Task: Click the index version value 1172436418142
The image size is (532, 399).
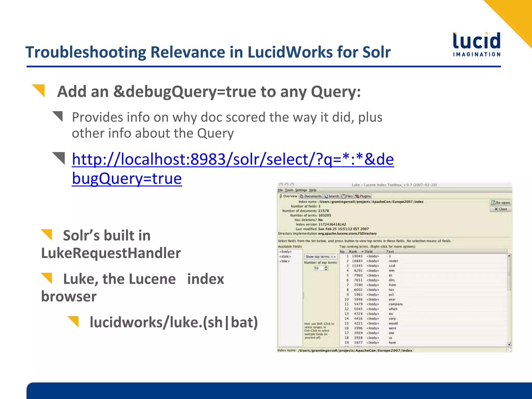Action: pos(332,224)
